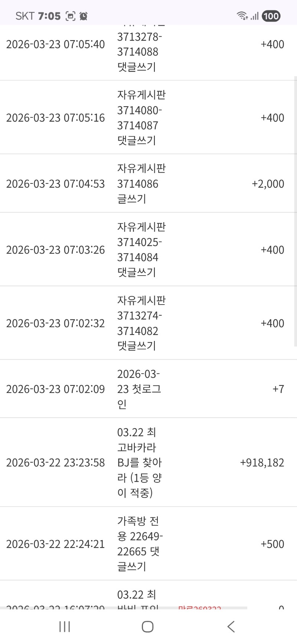This screenshot has height=644, width=297.
Task: Tap the alarm icon in status bar
Action: point(84,16)
